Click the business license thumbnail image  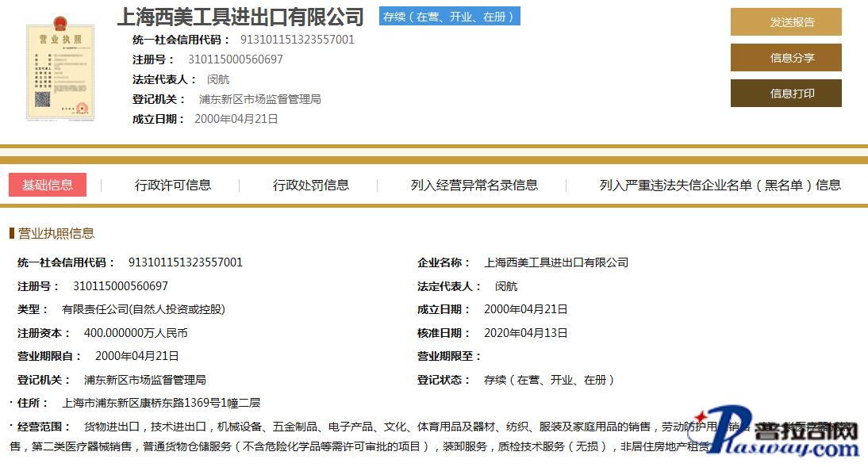click(x=60, y=68)
